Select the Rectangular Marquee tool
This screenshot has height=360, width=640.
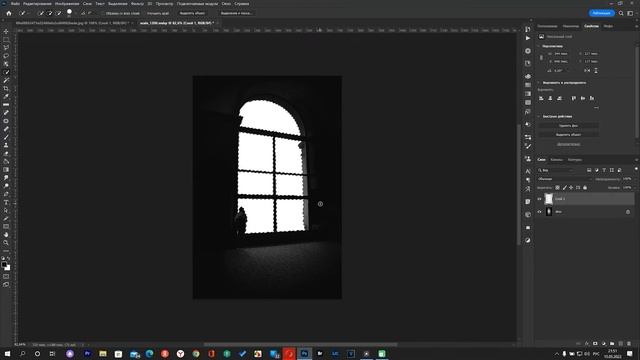click(6, 40)
